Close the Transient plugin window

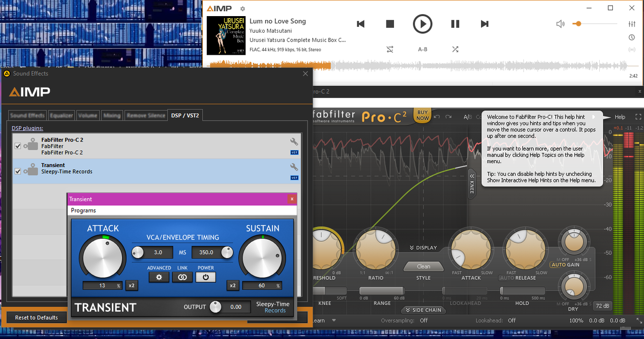(292, 199)
